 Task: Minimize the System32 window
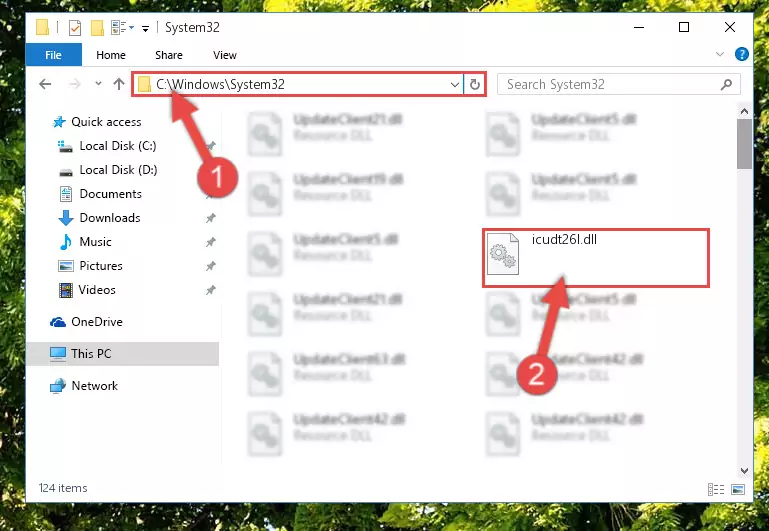[x=639, y=27]
